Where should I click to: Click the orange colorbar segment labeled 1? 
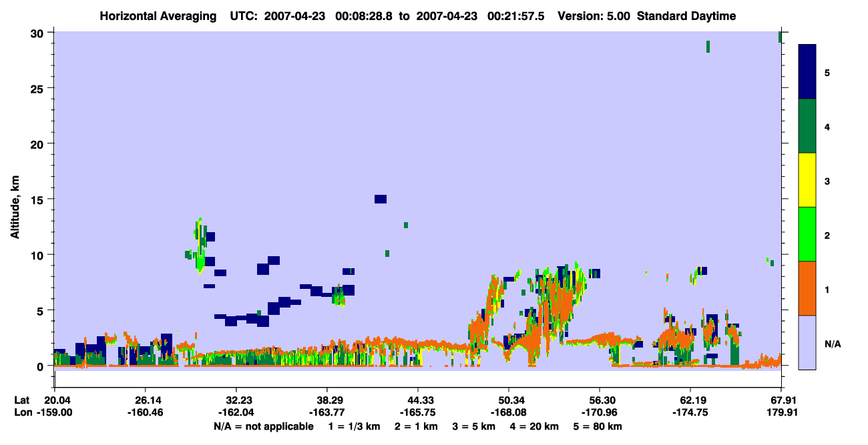[807, 288]
